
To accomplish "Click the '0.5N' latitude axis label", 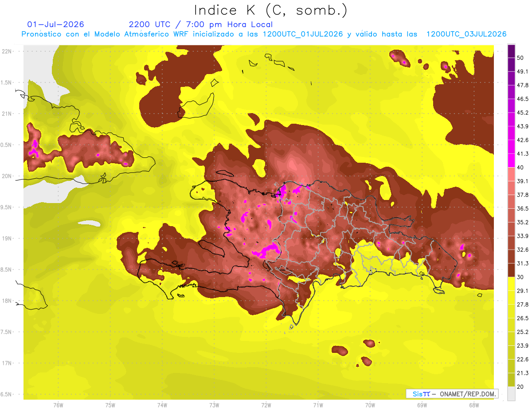I will click(7, 145).
